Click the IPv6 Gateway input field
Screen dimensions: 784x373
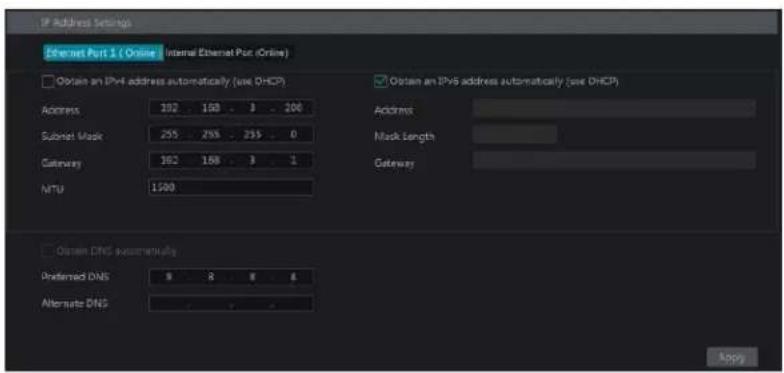click(614, 161)
